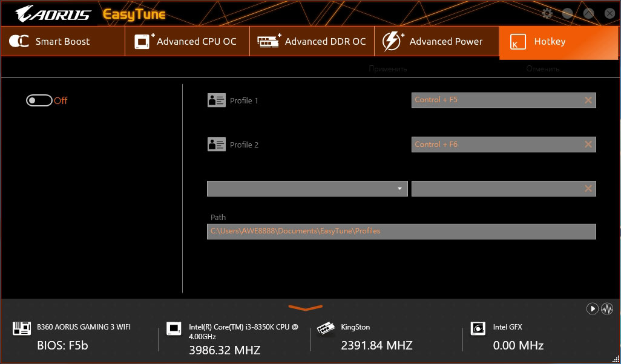Clear the Control + F6 hotkey
Screen dimensions: 621x364
588,145
